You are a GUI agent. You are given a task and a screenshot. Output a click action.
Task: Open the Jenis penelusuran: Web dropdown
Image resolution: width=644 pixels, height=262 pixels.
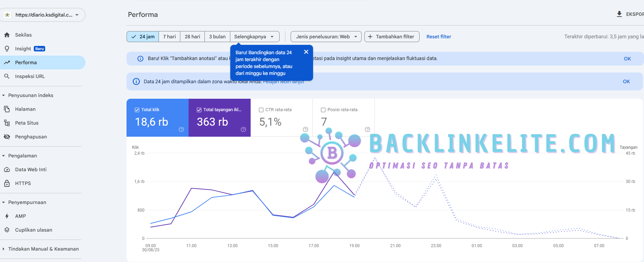326,37
